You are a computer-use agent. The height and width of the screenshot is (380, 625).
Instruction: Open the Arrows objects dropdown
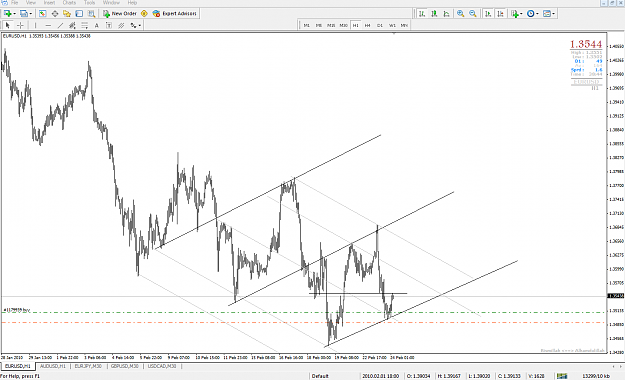(x=136, y=25)
